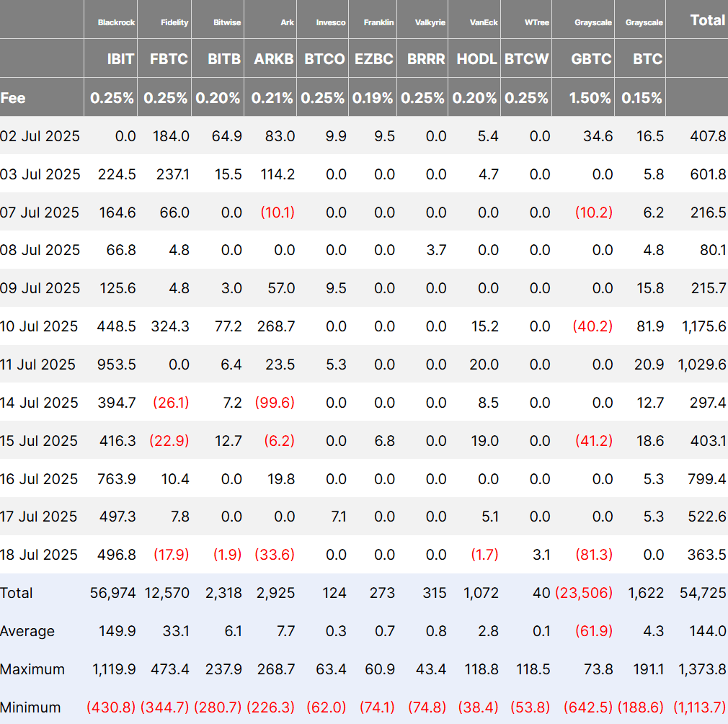The height and width of the screenshot is (724, 728).
Task: Click the VanEck issuer label
Action: [x=484, y=22]
